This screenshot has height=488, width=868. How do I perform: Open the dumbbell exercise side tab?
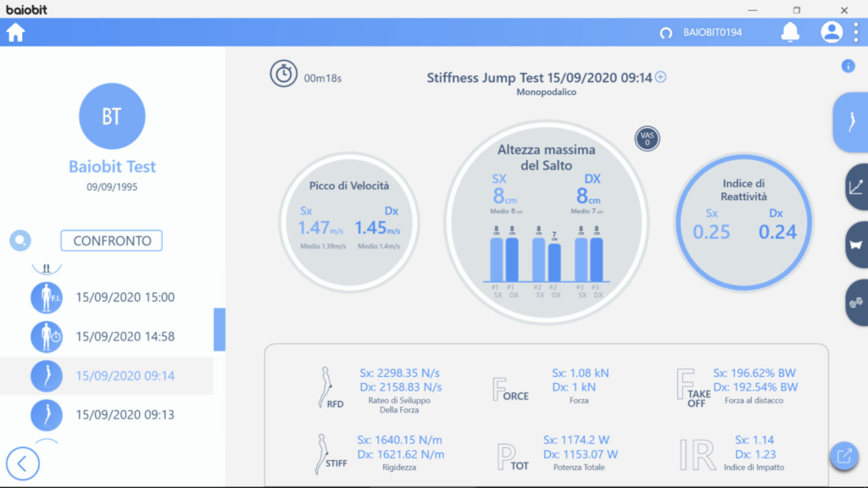tap(856, 302)
